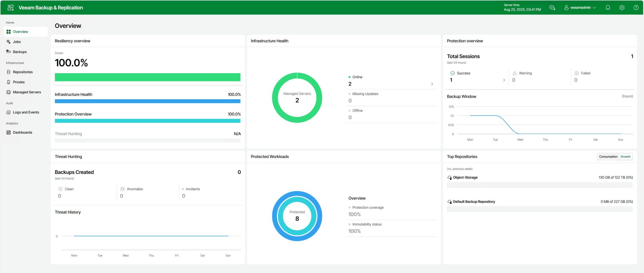Click the Veeam logo icon
The height and width of the screenshot is (273, 644).
[10, 7]
